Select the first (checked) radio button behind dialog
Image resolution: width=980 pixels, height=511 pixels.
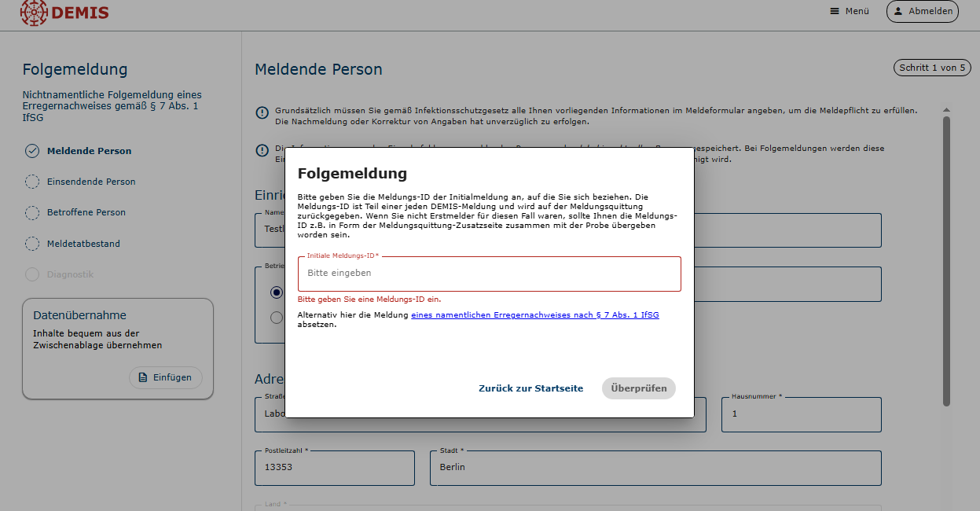point(276,292)
